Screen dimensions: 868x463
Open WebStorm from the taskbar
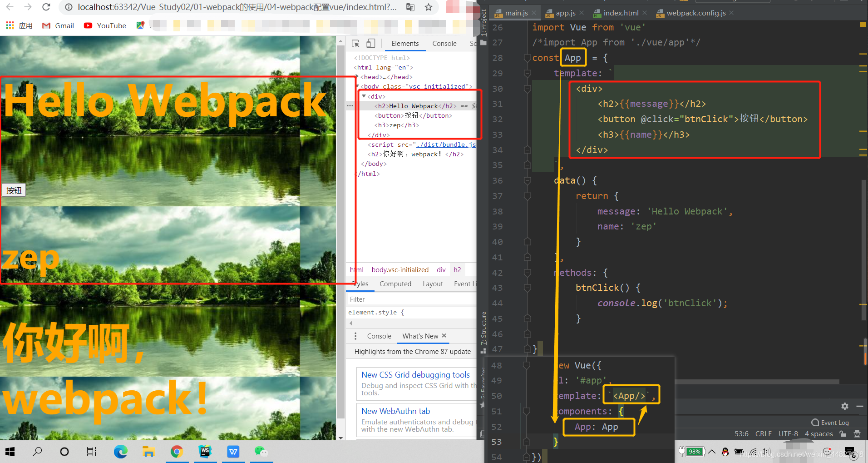(205, 452)
